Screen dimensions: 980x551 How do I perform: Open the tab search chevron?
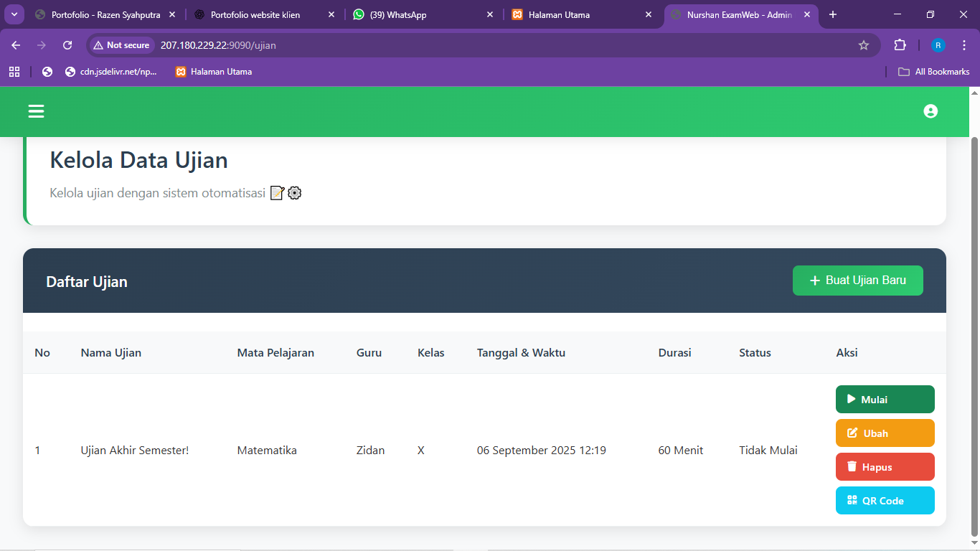point(14,14)
